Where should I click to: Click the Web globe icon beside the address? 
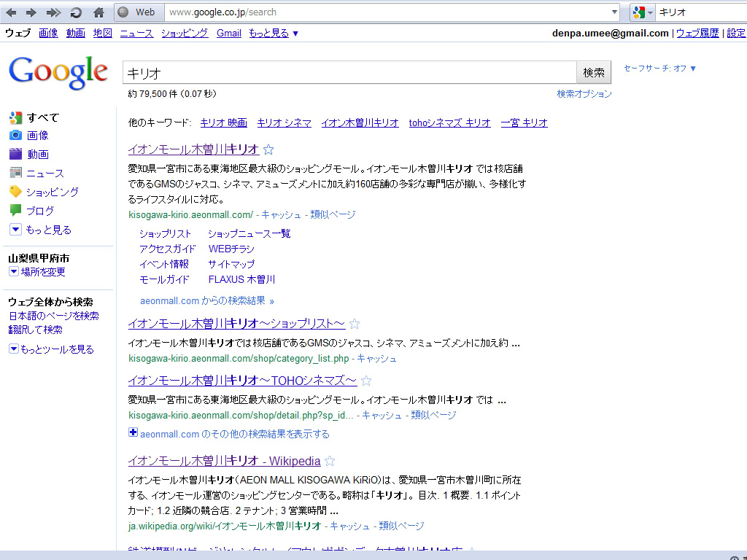pos(123,12)
